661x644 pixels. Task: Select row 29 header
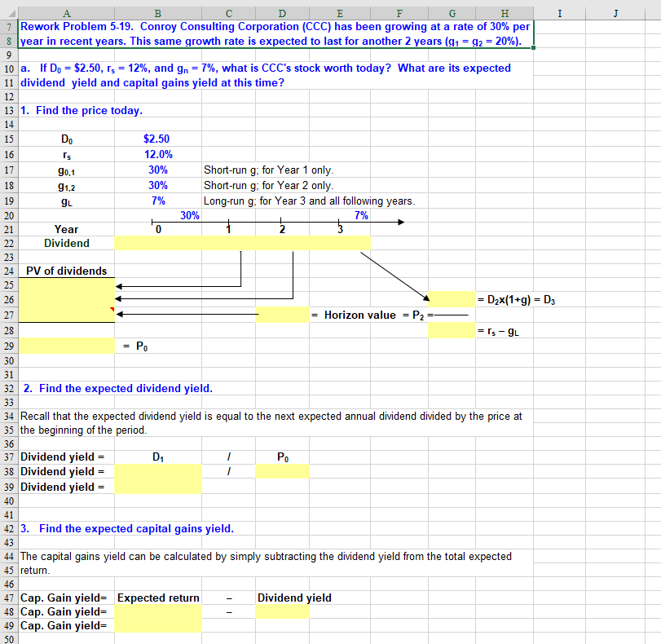[x=9, y=346]
